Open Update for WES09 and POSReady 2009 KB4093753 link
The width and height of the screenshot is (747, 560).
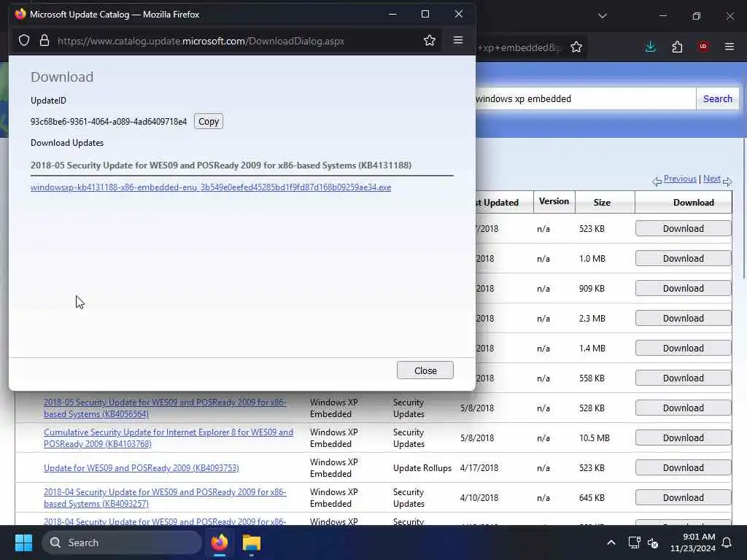pos(142,468)
